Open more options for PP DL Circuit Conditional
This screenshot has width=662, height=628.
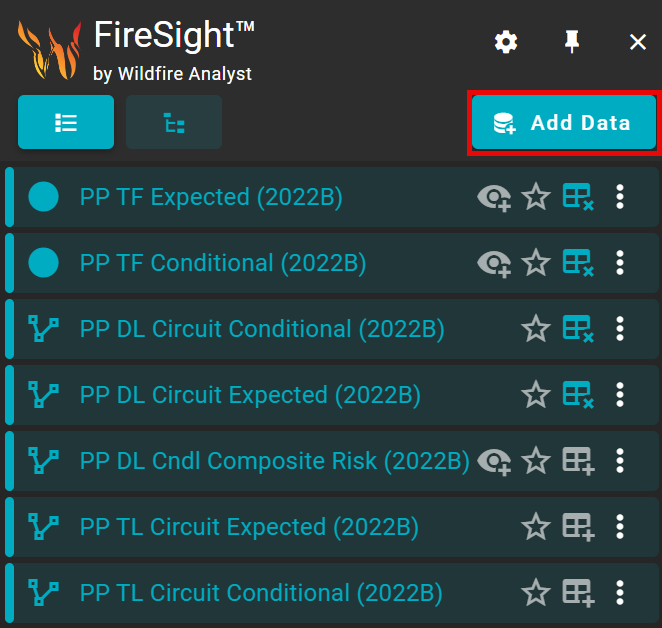620,329
